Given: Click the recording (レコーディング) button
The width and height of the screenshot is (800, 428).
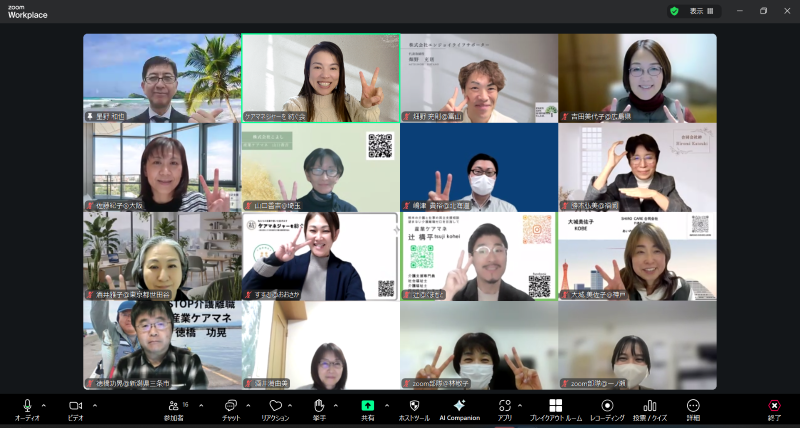Looking at the screenshot, I should pyautogui.click(x=607, y=406).
